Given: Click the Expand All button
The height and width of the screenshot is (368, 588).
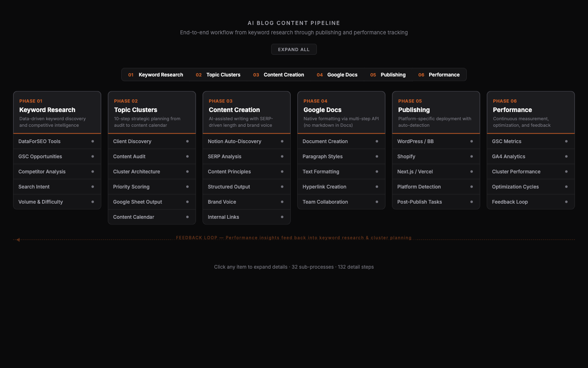Looking at the screenshot, I should tap(294, 49).
